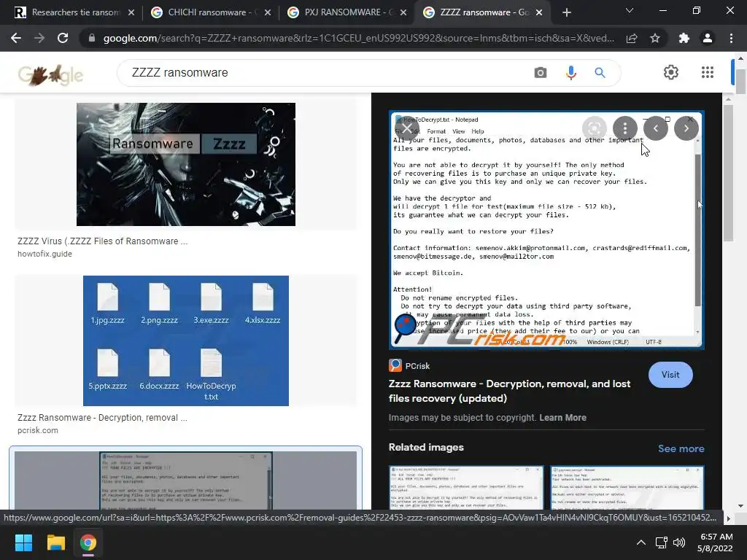Show previous image in preview

click(x=656, y=128)
